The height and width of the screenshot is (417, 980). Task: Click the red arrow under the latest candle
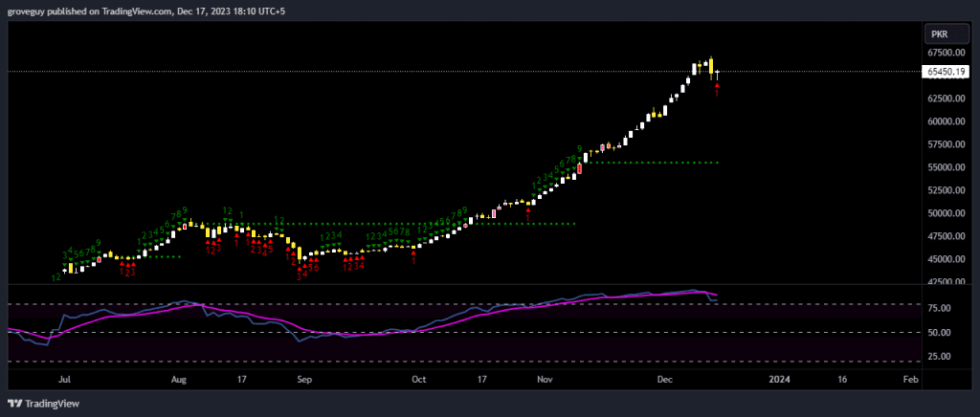click(717, 86)
